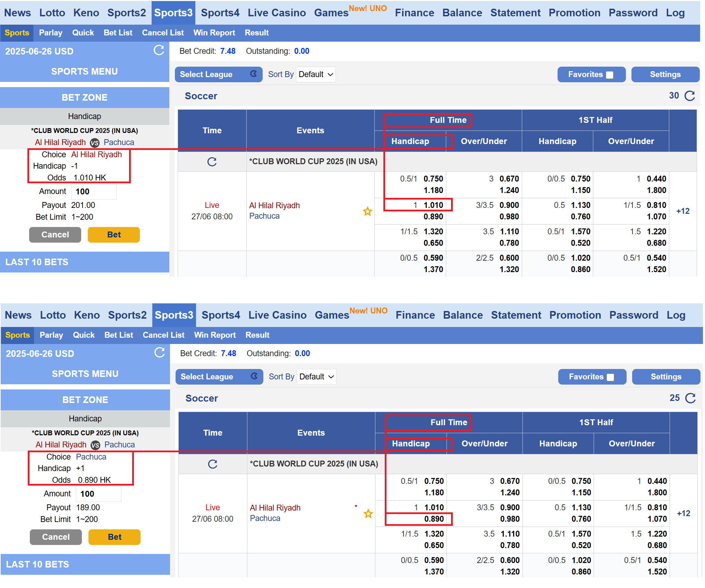Tick the Favorites checkbox in upper screenshot
This screenshot has height=588, width=705.
[610, 75]
